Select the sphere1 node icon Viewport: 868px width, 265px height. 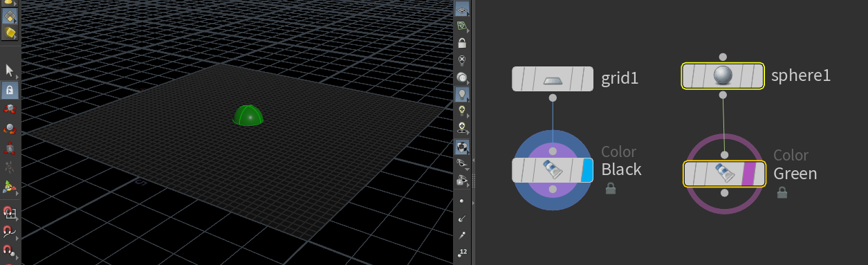coord(722,76)
